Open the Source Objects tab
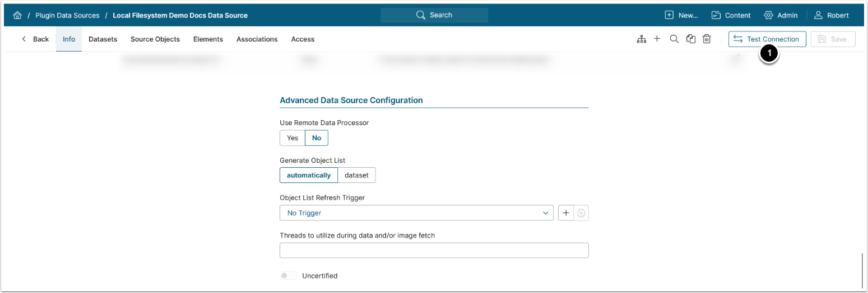 click(155, 39)
